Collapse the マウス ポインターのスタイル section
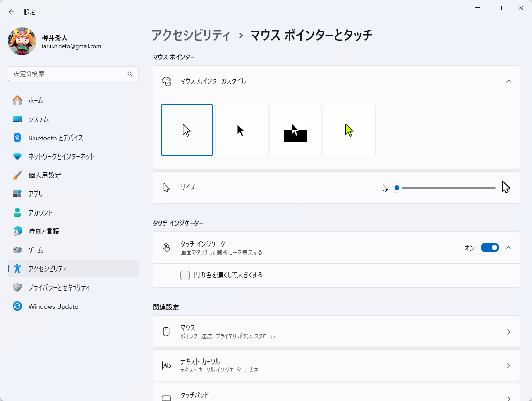The height and width of the screenshot is (401, 532). click(x=509, y=81)
